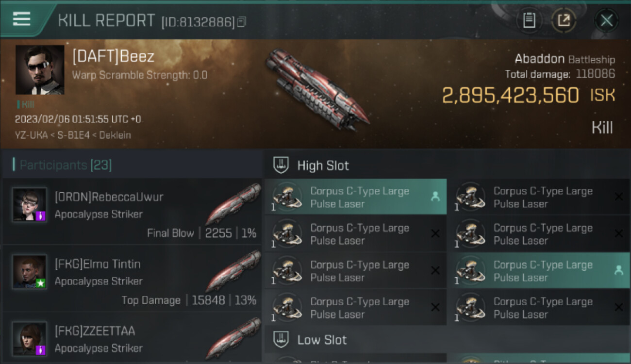The width and height of the screenshot is (631, 364).
Task: Select the highlighted first Corpus C-Type Large Pulse Laser
Action: coord(356,197)
